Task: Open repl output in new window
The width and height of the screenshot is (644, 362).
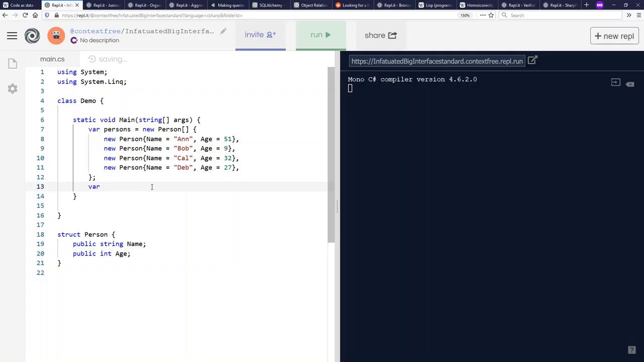Action: 532,61
